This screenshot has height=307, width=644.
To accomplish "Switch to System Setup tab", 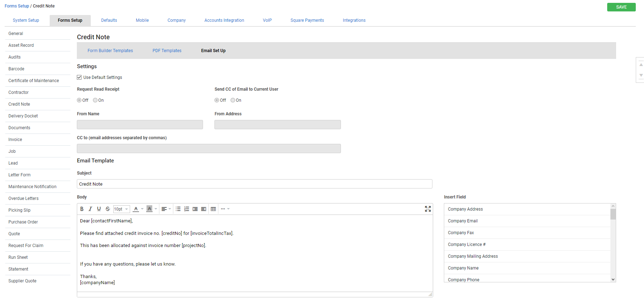I will click(x=26, y=20).
